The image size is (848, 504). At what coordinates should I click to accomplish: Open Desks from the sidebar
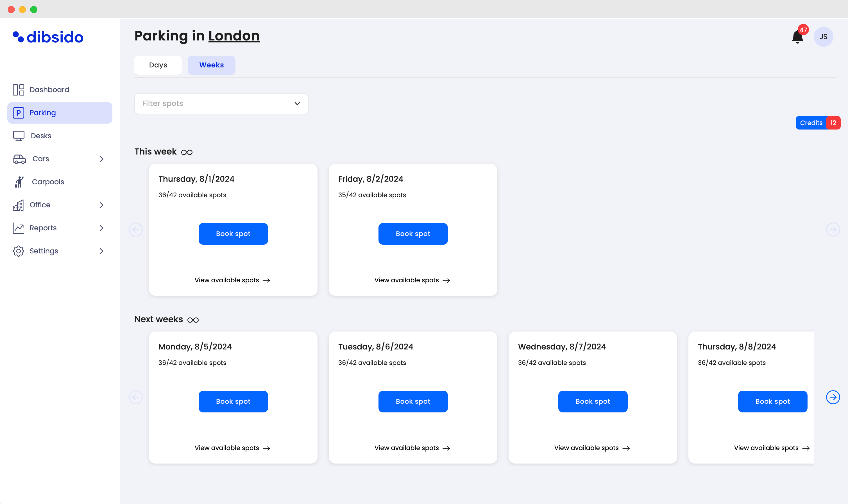pyautogui.click(x=41, y=136)
